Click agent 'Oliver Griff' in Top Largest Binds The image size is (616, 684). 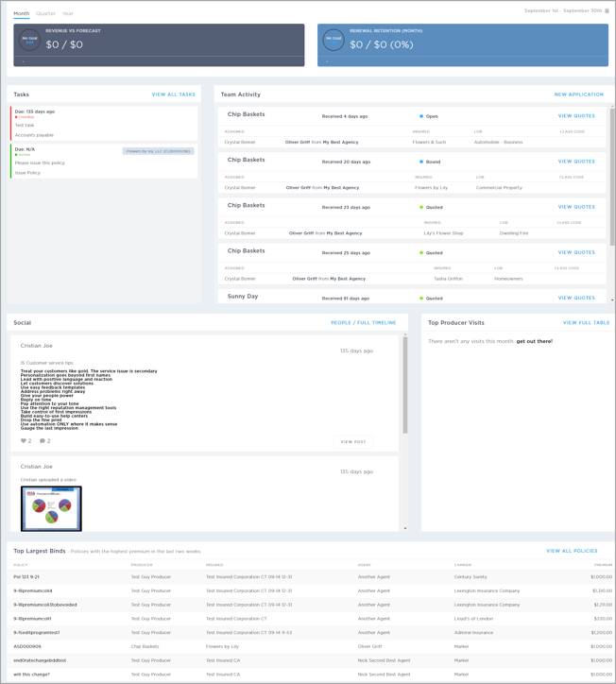click(370, 646)
